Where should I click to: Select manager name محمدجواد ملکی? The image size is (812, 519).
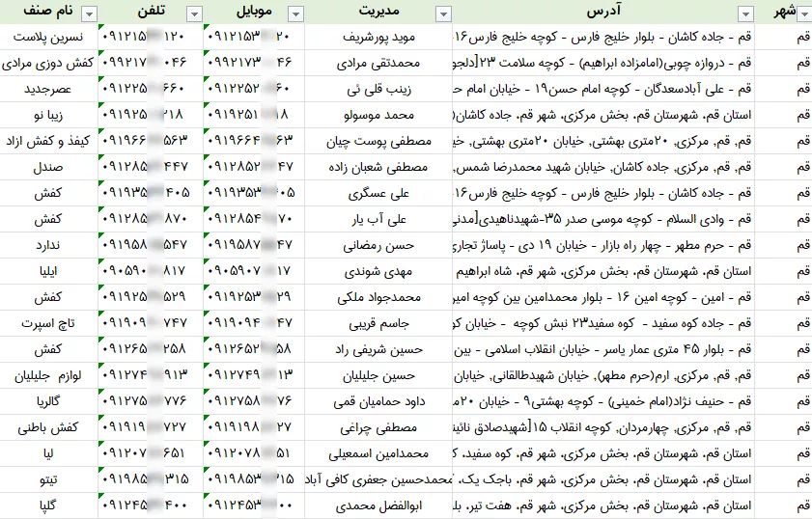point(378,297)
